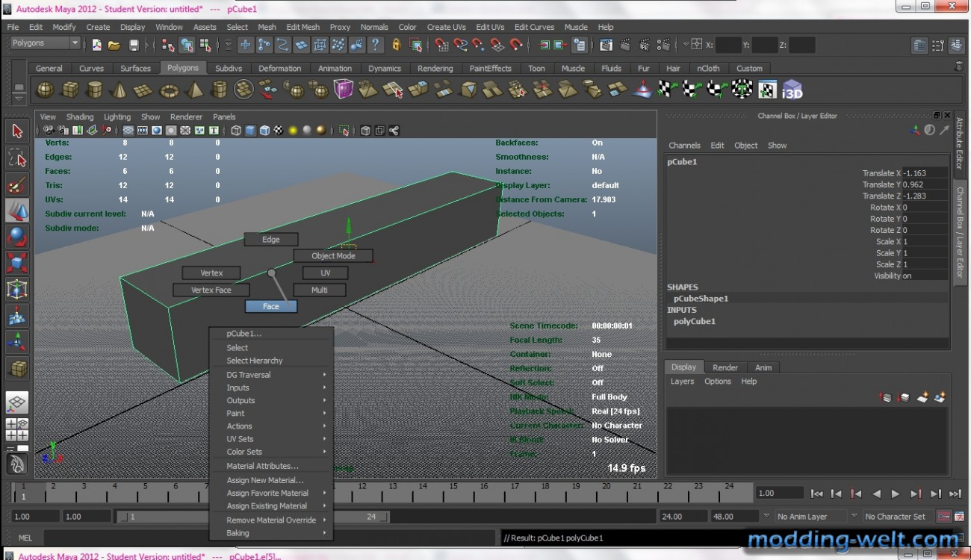Open the No Character Set dropdown
Image resolution: width=971 pixels, height=560 pixels.
897,516
